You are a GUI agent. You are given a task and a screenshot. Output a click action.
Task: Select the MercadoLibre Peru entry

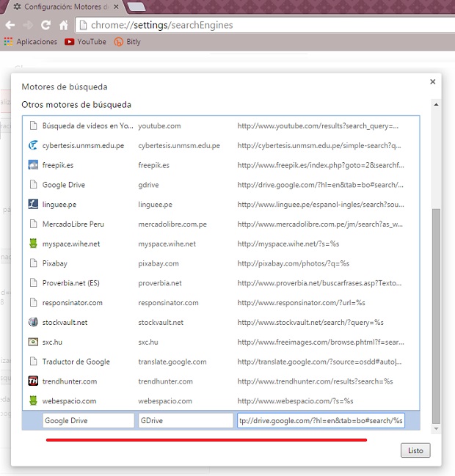pos(73,224)
